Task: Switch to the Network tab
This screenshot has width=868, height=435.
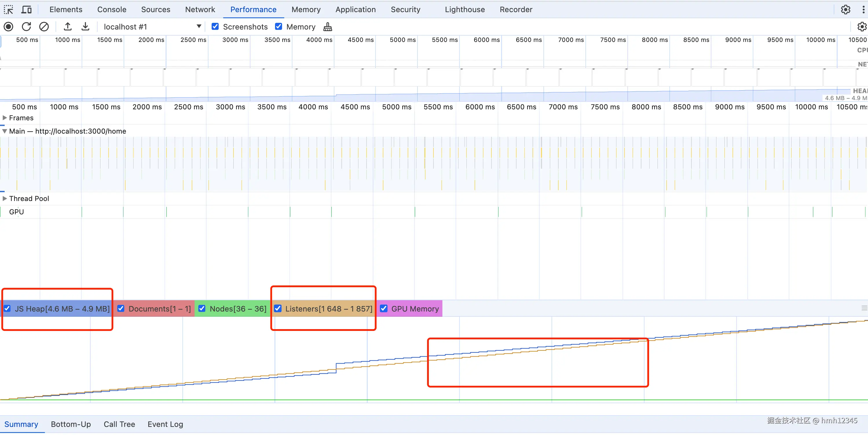Action: coord(200,10)
